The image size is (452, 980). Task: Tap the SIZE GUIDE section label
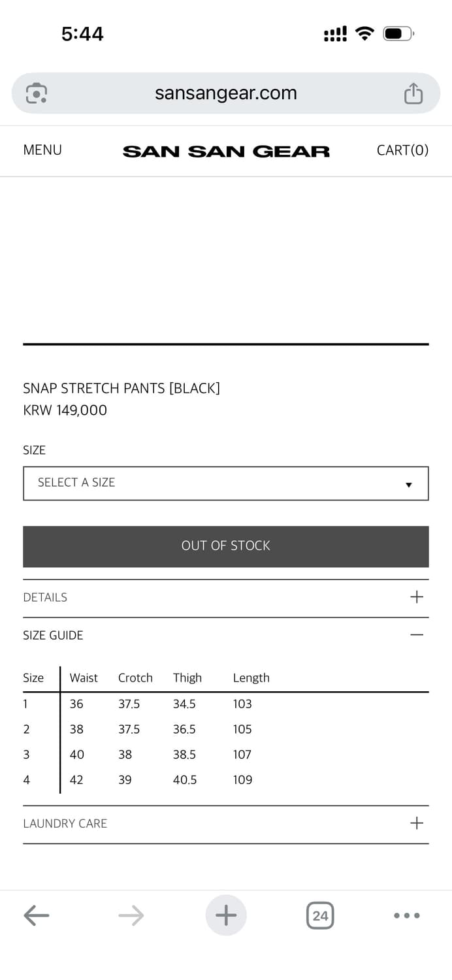[x=53, y=635]
